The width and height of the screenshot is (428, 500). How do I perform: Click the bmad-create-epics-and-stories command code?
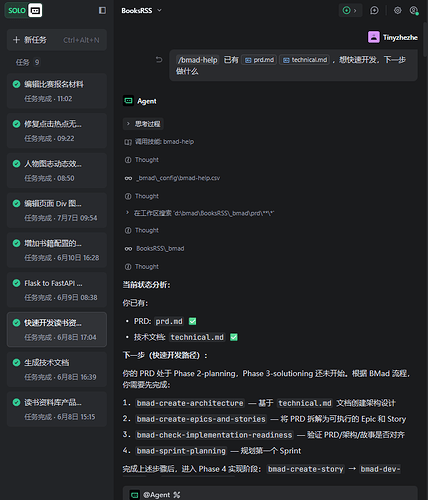(201, 419)
